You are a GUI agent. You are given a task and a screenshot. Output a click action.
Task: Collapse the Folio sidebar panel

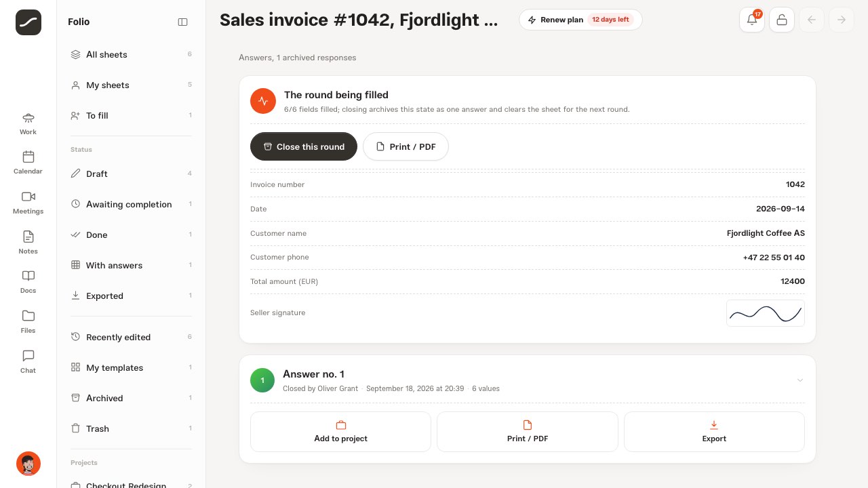[182, 22]
